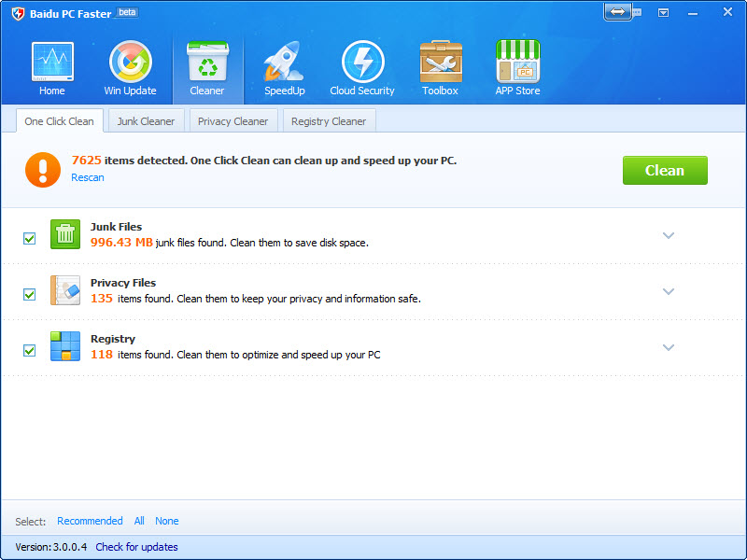Viewport: 747px width, 560px height.
Task: Minimize the Baidu PC Faster window
Action: pyautogui.click(x=693, y=13)
